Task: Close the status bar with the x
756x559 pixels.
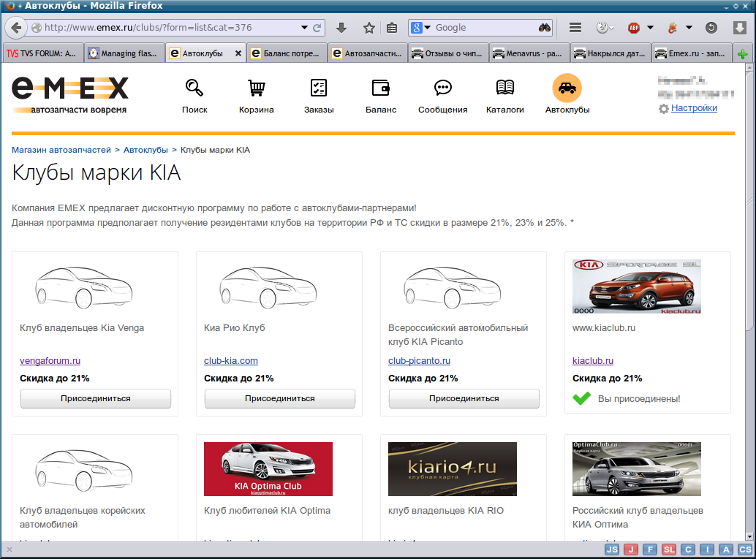Action: (x=10, y=550)
